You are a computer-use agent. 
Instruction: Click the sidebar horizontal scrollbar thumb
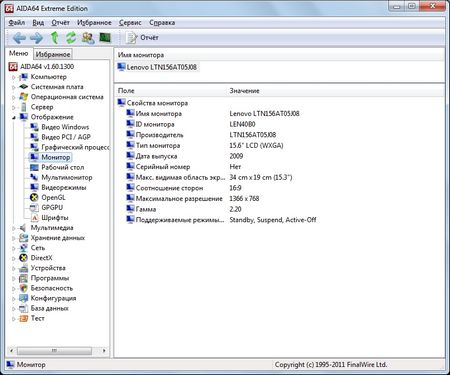pyautogui.click(x=54, y=351)
